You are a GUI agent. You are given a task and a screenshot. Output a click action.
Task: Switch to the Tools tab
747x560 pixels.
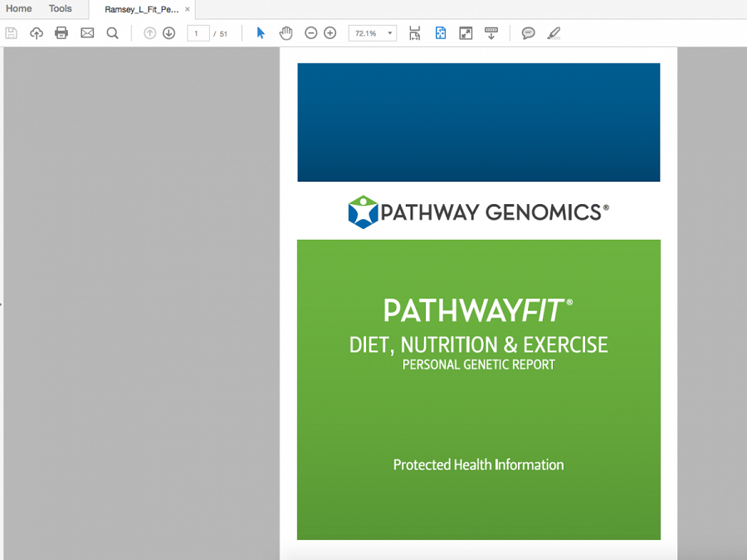tap(60, 9)
